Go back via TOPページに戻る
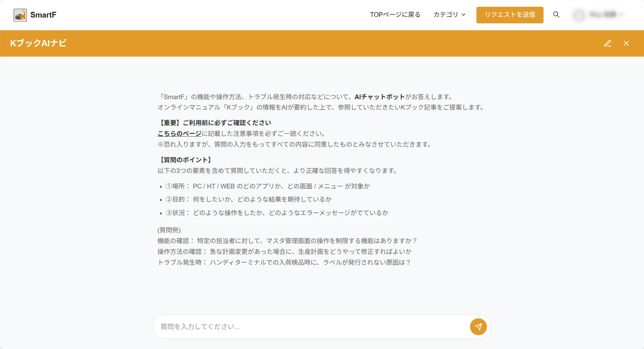This screenshot has width=644, height=349. click(x=395, y=14)
